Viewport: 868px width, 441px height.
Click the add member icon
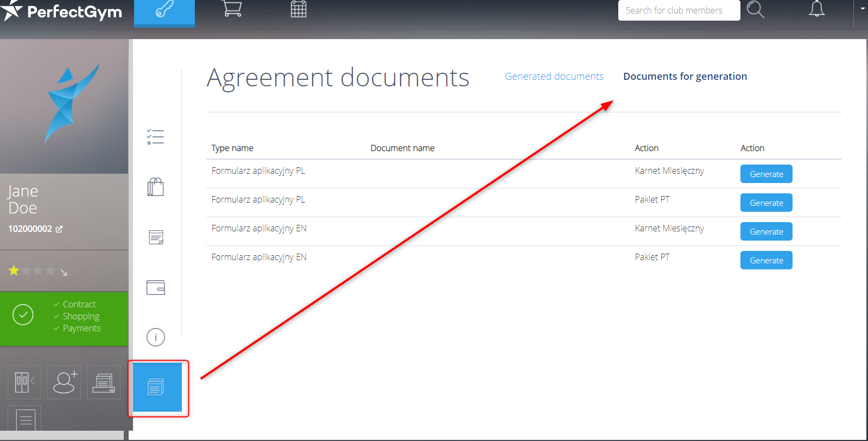pos(64,382)
